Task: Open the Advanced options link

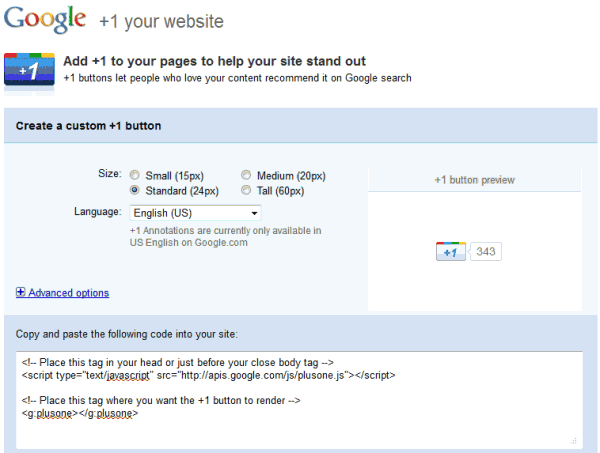Action: click(68, 293)
